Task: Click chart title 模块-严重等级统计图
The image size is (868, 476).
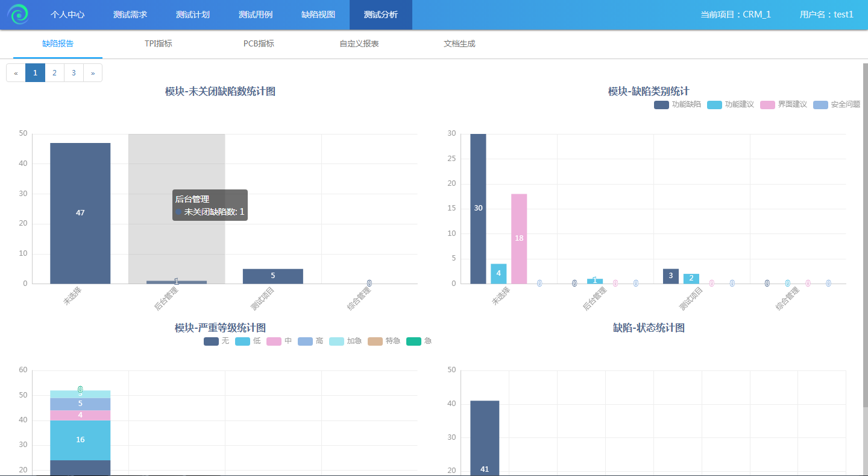Action: [220, 328]
